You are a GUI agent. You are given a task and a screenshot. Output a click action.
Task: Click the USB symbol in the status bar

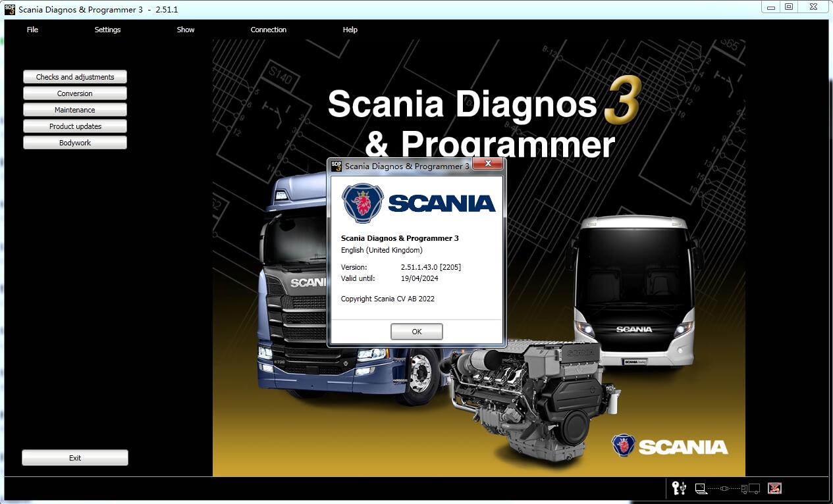click(x=684, y=488)
